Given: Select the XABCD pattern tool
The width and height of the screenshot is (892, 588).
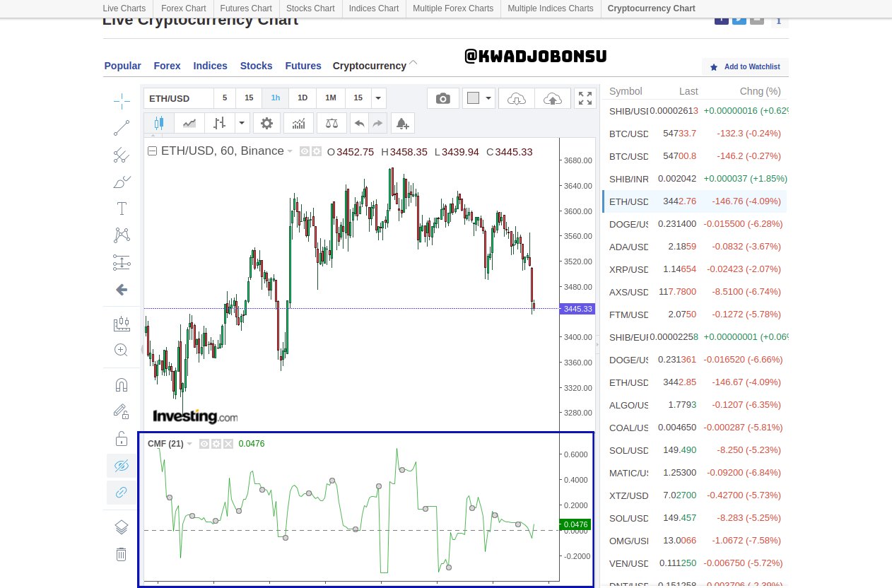Looking at the screenshot, I should click(122, 235).
